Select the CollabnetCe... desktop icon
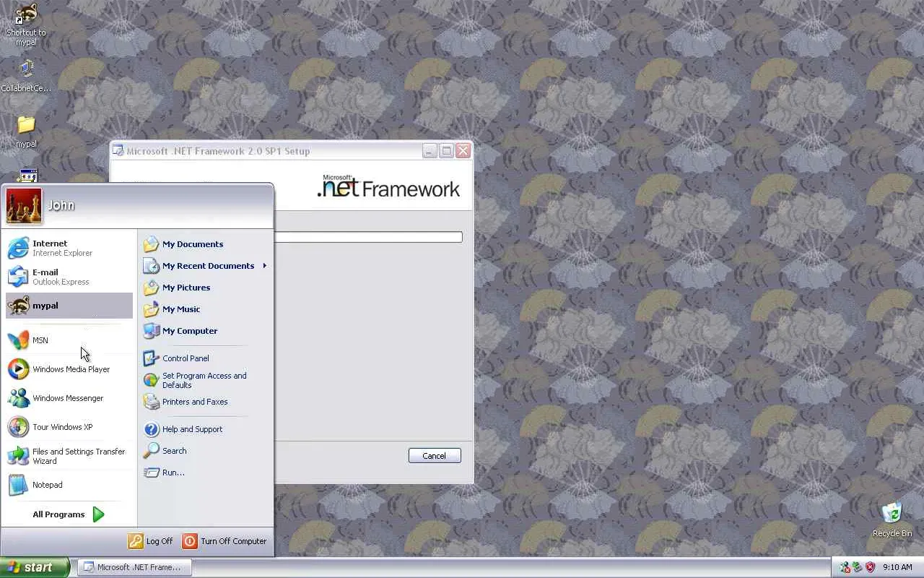Image resolution: width=924 pixels, height=578 pixels. (26, 76)
